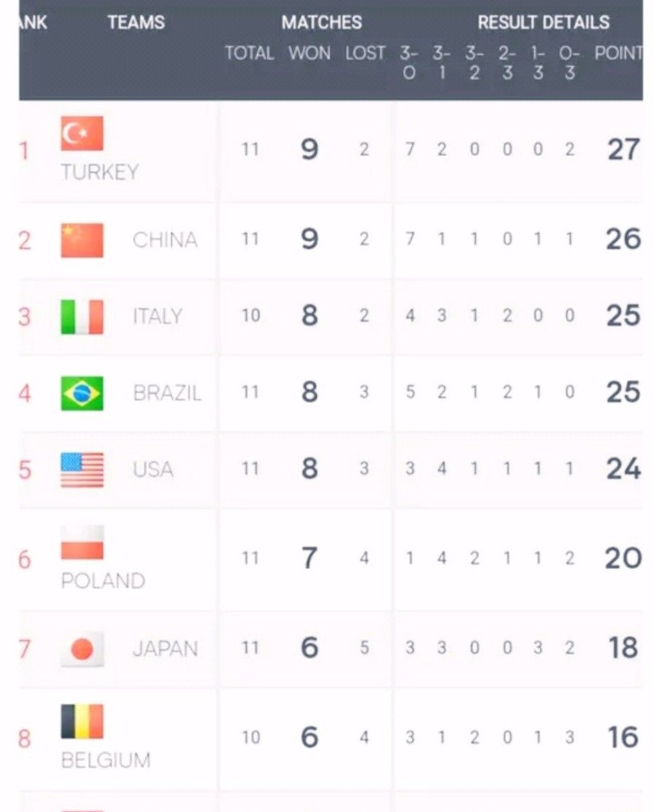
Task: Open the TURKEY team name link
Action: [100, 172]
